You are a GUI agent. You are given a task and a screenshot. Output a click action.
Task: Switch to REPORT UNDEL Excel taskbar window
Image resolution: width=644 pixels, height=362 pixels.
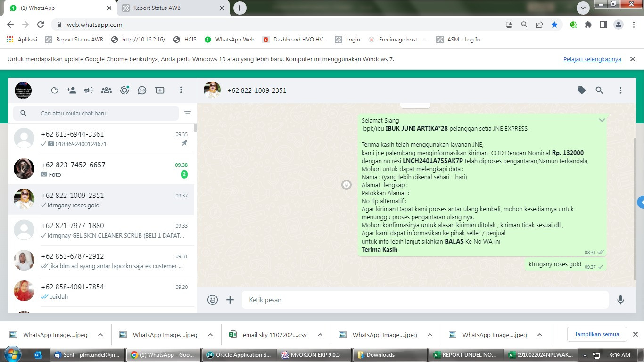(x=466, y=355)
